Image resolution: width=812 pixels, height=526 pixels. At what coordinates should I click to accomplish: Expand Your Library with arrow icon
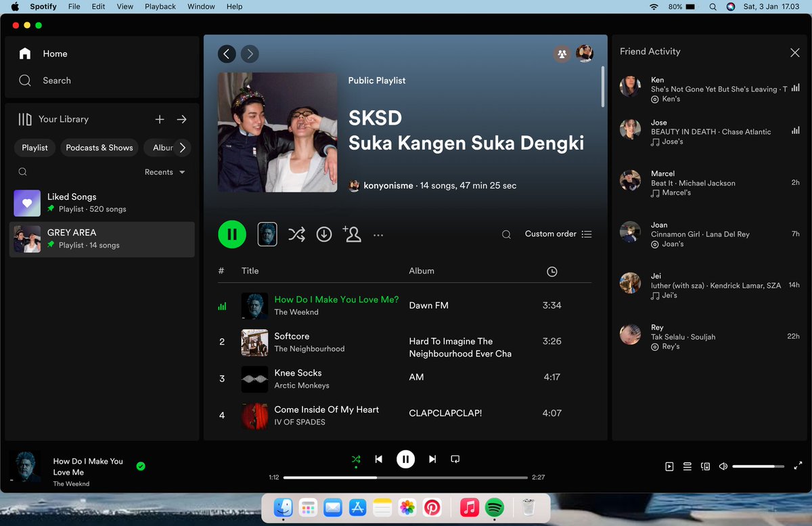(181, 119)
